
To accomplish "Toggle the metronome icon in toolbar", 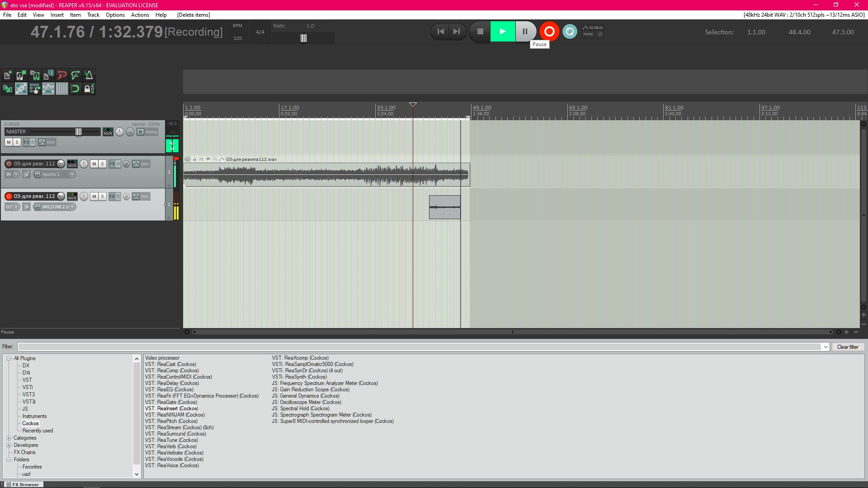I will (x=89, y=75).
